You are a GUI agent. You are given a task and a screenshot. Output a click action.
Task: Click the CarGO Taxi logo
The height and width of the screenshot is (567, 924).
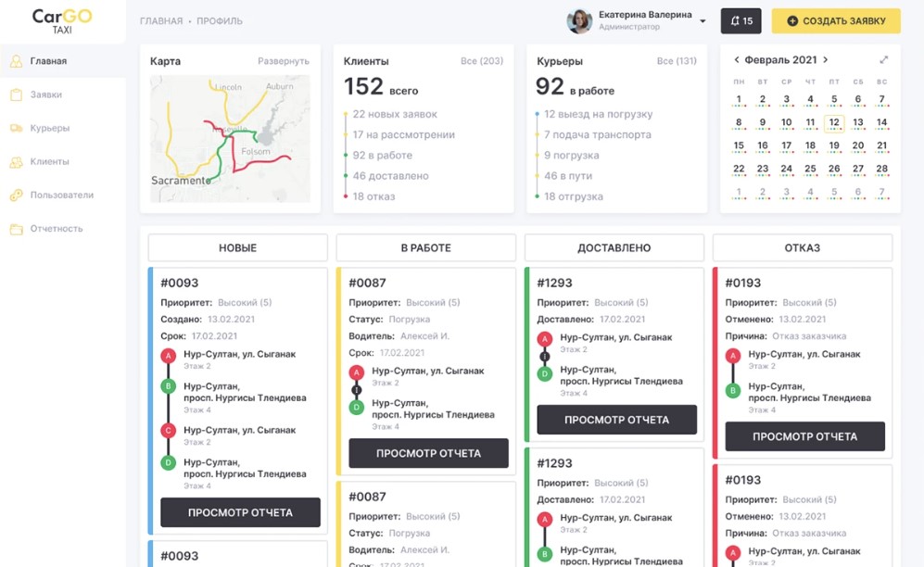(62, 20)
